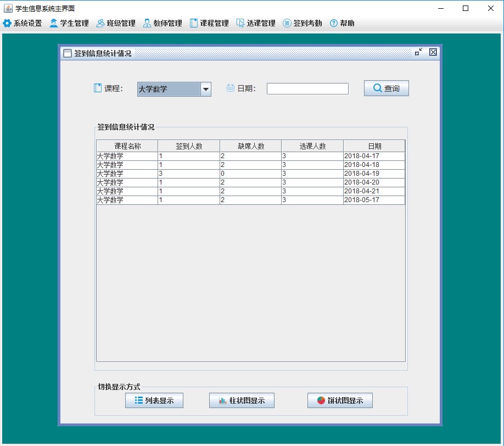Click the 饼状图显示 button
Image resolution: width=504 pixels, height=446 pixels.
pos(340,400)
